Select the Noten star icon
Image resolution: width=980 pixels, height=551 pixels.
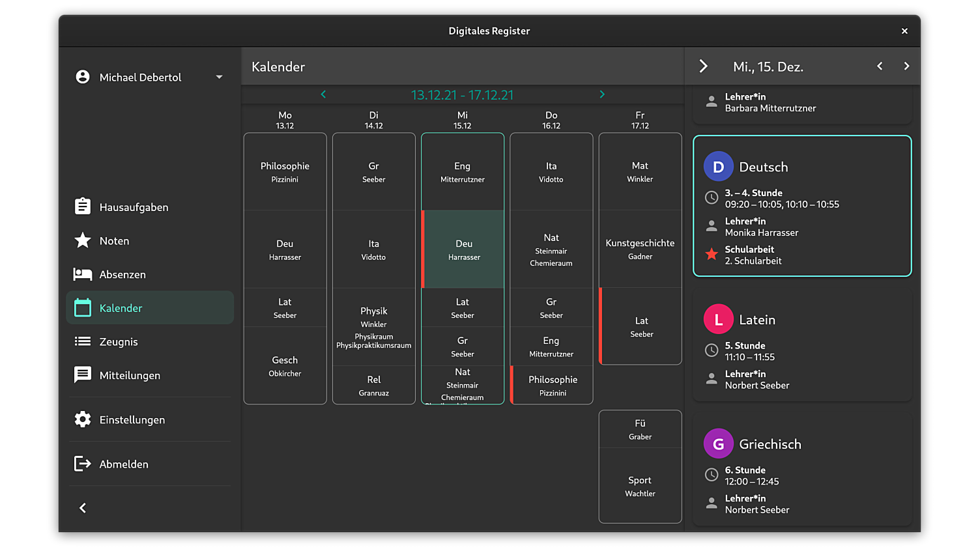[x=83, y=240]
